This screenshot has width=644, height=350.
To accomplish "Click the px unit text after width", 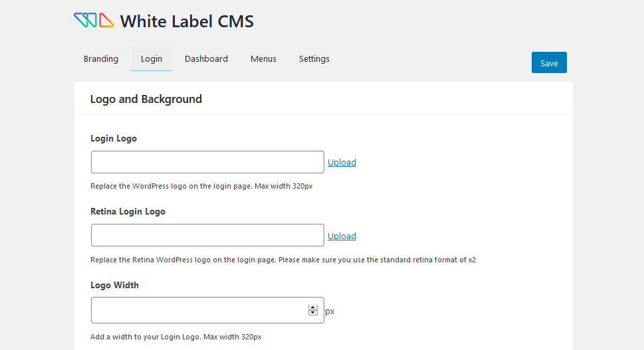I will pyautogui.click(x=330, y=311).
